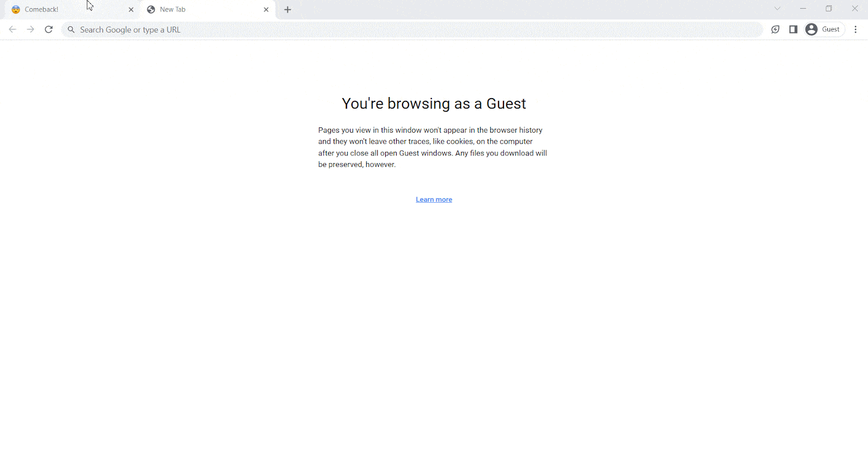Image resolution: width=868 pixels, height=465 pixels.
Task: Minimize the browser window
Action: point(803,9)
